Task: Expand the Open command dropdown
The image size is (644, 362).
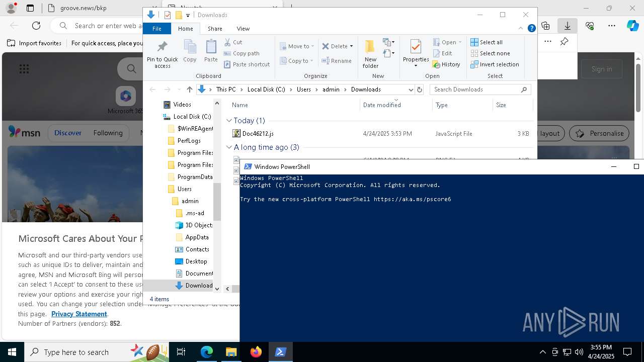Action: pyautogui.click(x=460, y=42)
